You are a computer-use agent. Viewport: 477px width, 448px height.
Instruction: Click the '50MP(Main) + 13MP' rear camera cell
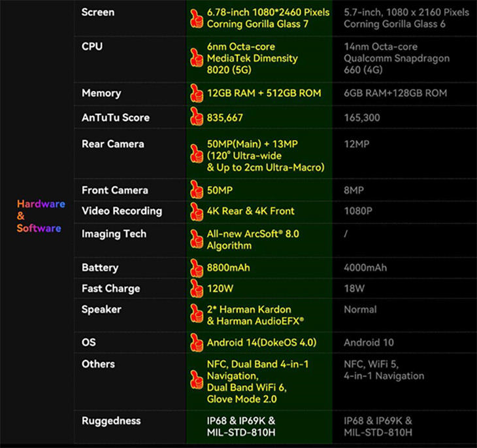coord(265,156)
